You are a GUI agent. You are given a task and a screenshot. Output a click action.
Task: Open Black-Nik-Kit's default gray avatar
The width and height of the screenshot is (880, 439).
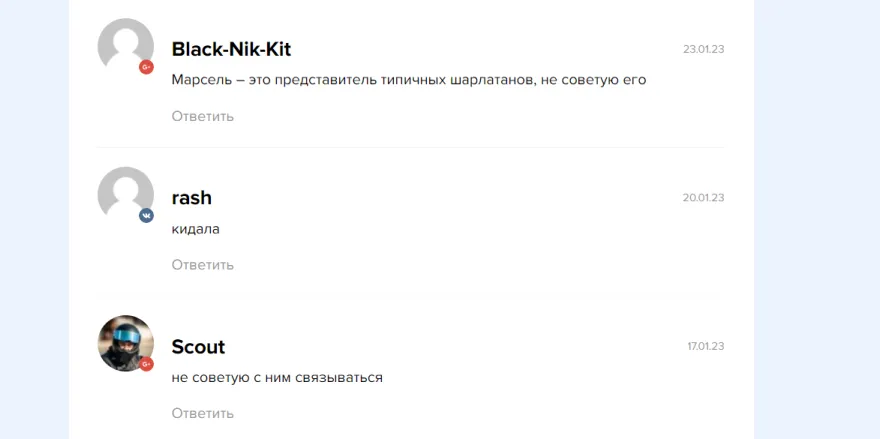tap(126, 46)
